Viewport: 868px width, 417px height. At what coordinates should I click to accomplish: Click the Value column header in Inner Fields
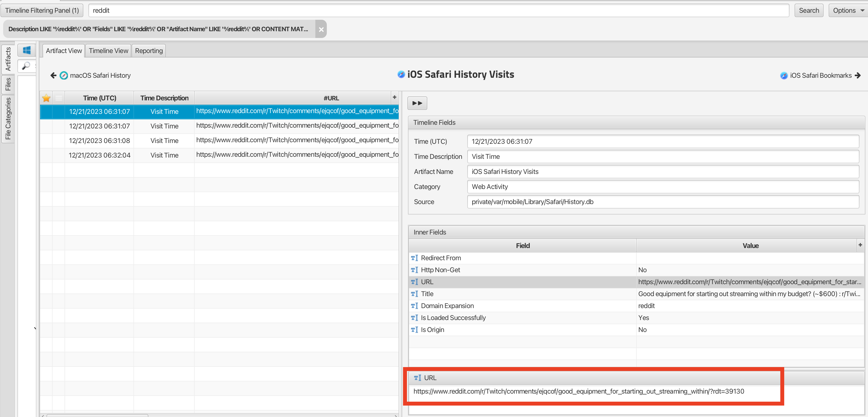tap(750, 246)
